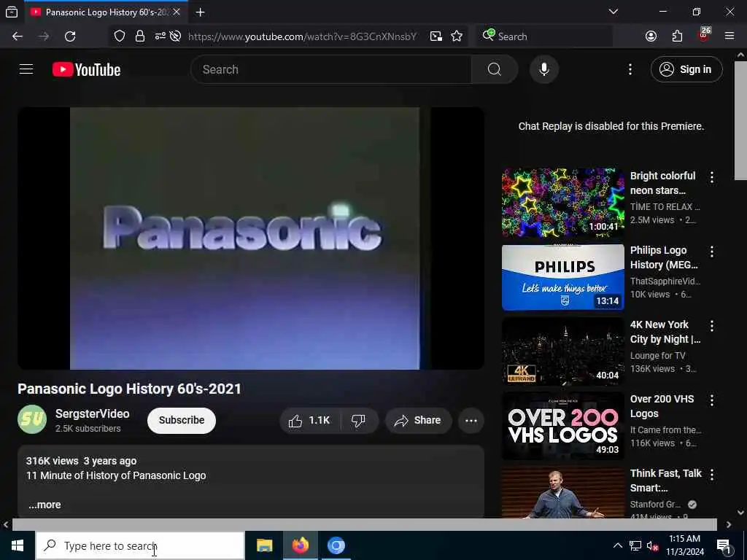Open site permissions icon in address bar

[160, 36]
